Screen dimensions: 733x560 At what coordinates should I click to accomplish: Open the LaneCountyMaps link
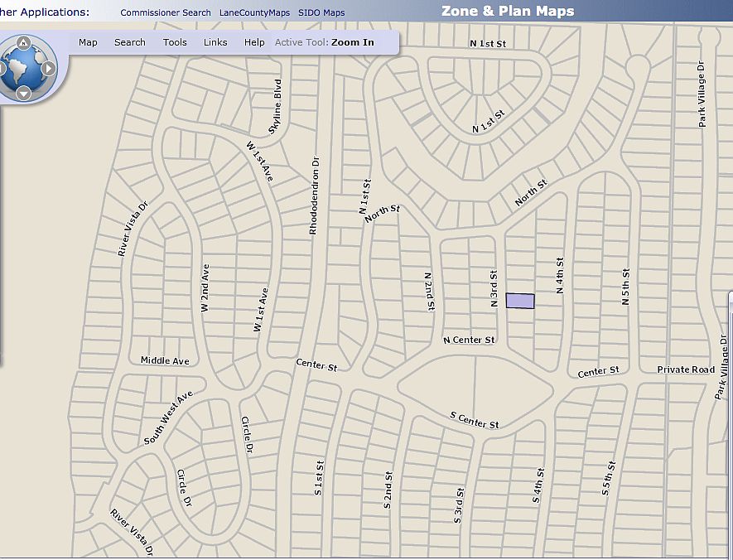(x=255, y=12)
